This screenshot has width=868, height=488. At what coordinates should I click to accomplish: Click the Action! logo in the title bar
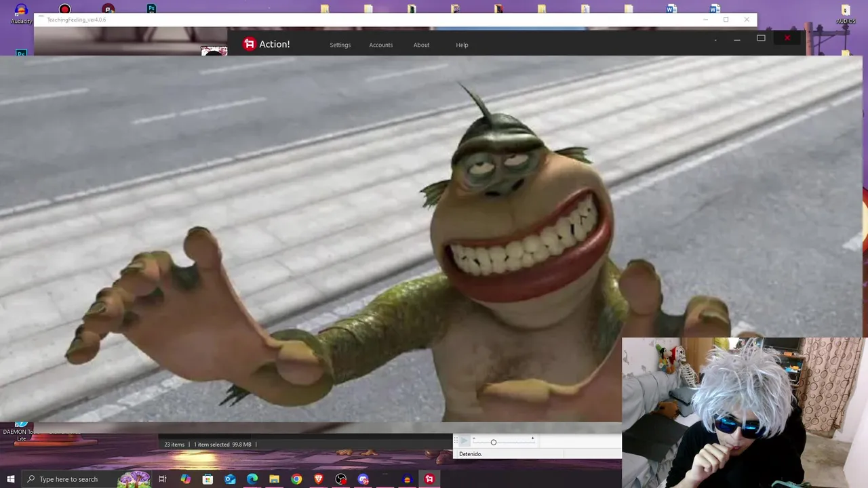click(249, 44)
